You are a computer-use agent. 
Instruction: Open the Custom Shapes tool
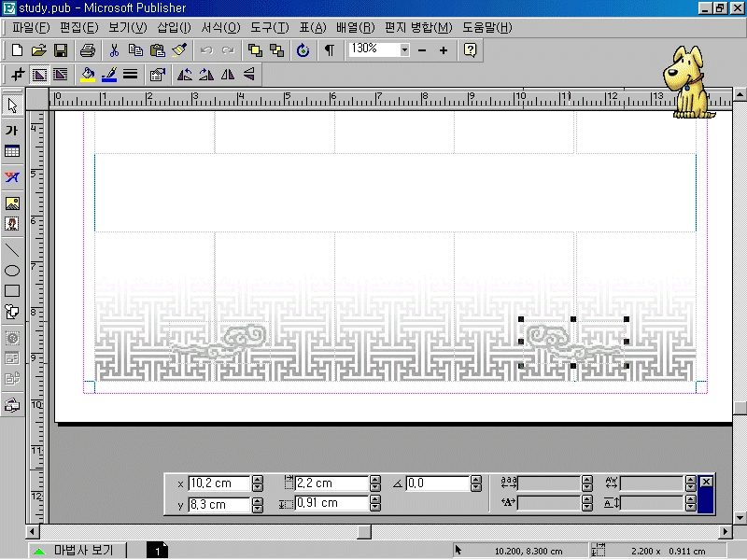tap(12, 312)
